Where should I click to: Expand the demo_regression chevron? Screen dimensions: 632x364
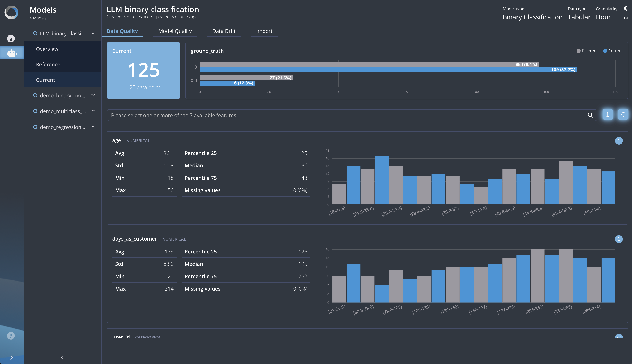[x=93, y=127]
